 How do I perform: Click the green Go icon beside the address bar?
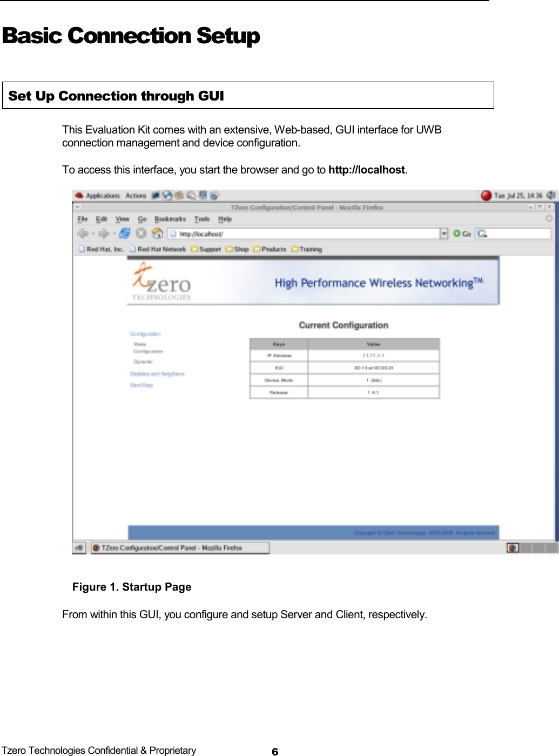click(x=457, y=233)
